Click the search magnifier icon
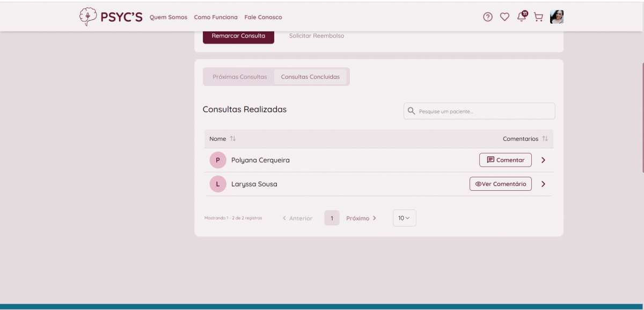Viewport: 644px width, 310px height. [412, 111]
